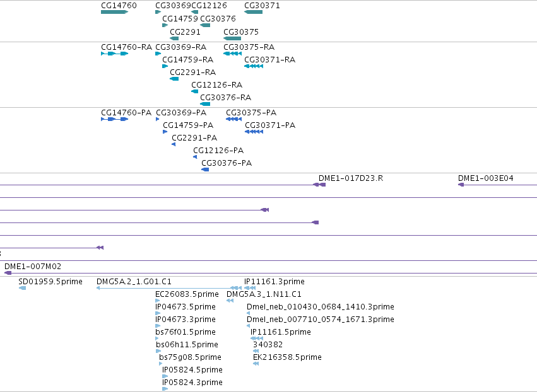Image resolution: width=537 pixels, height=392 pixels.
Task: Click the SD01959.5prime EST glyph
Action: [x=22, y=288]
